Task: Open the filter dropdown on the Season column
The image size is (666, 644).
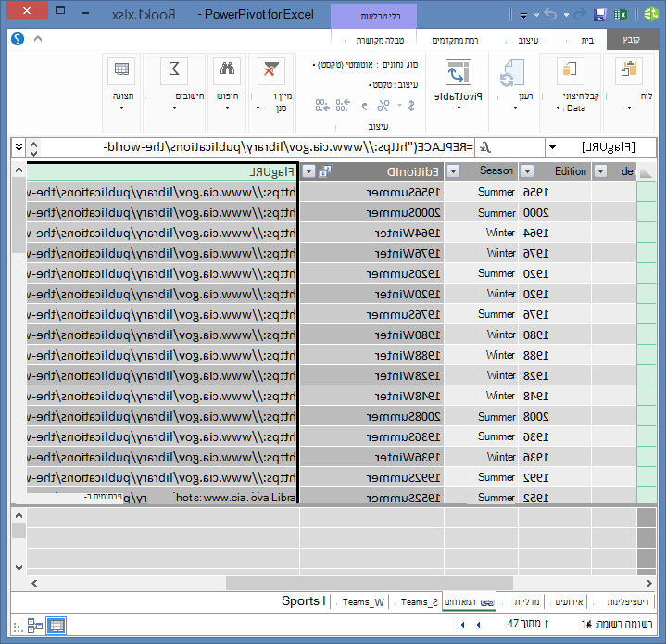Action: pos(454,171)
